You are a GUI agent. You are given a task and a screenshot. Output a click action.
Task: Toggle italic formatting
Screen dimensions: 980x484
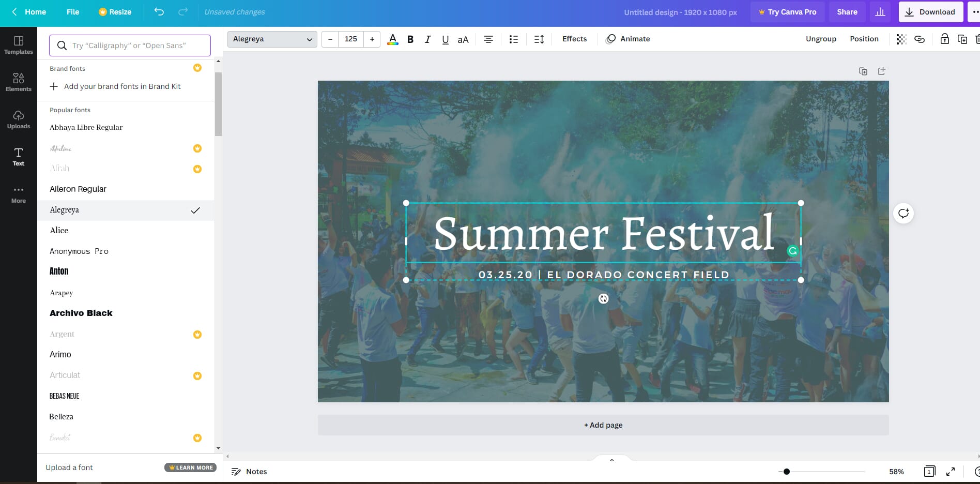click(x=427, y=39)
